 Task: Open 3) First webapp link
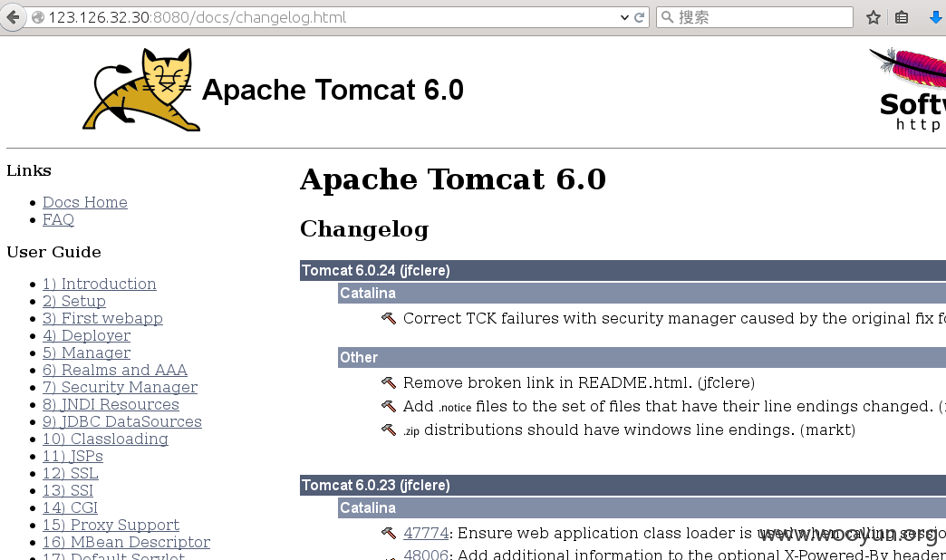point(102,318)
